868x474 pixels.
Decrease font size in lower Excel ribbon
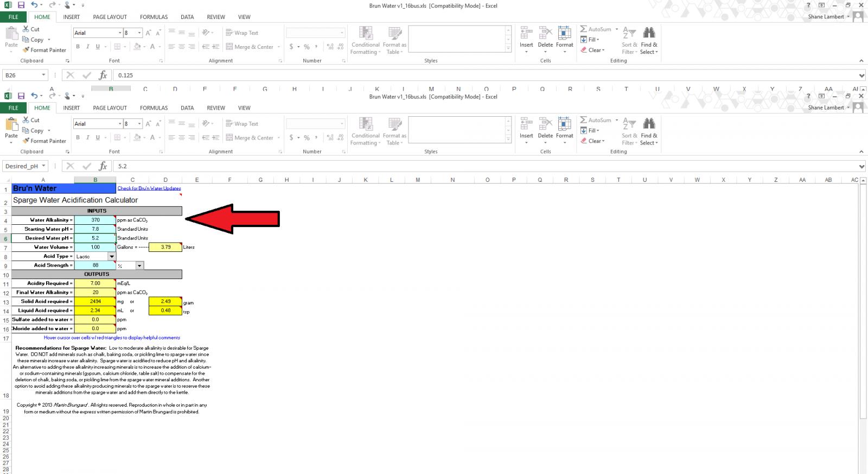(x=158, y=124)
